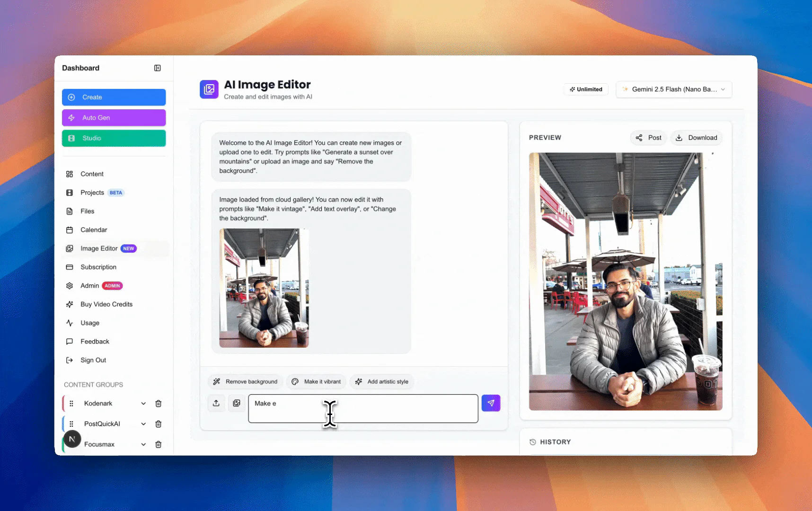Viewport: 812px width, 511px height.
Task: Expand the PostQuickAI group chevron
Action: pos(143,424)
